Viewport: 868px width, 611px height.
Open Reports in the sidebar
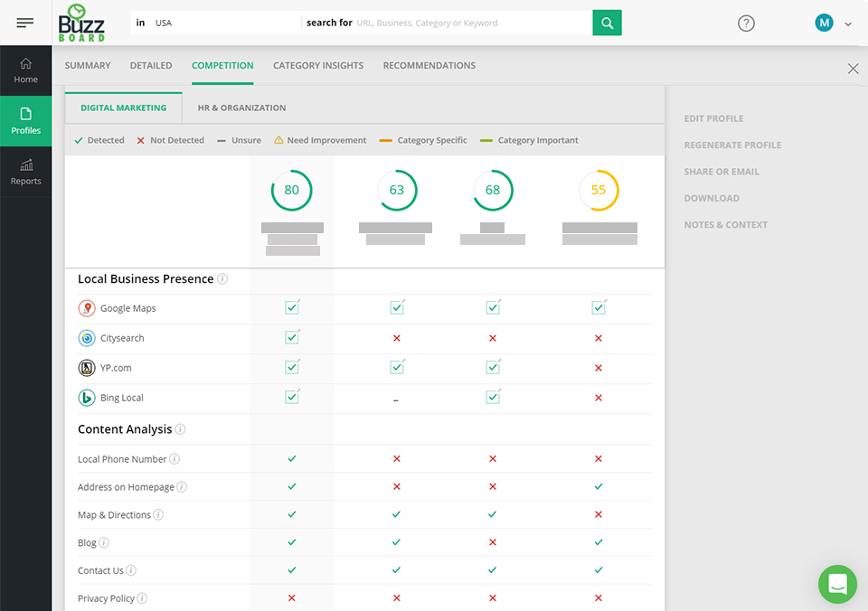tap(25, 172)
